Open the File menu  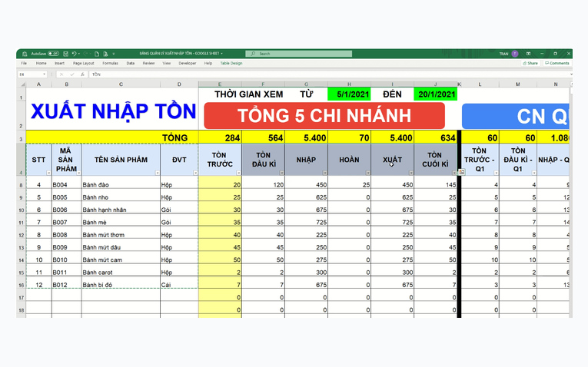24,63
